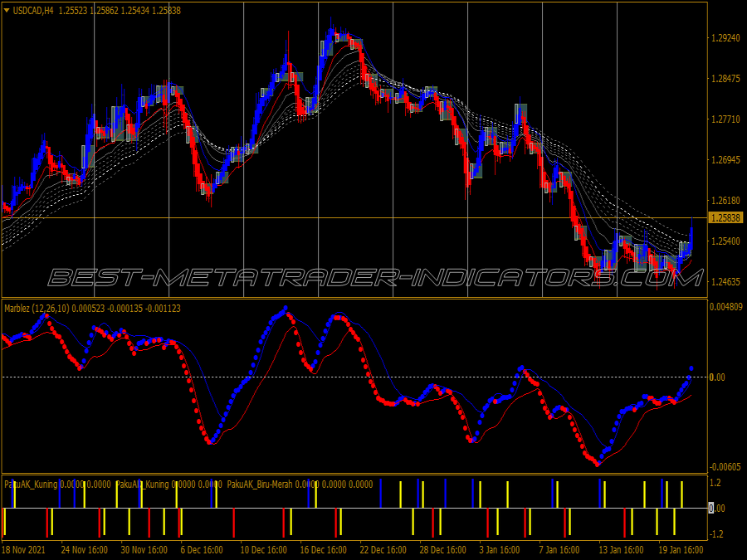Click the first PakuAK_Kuning indicator label
This screenshot has height=560, width=747.
(x=31, y=485)
